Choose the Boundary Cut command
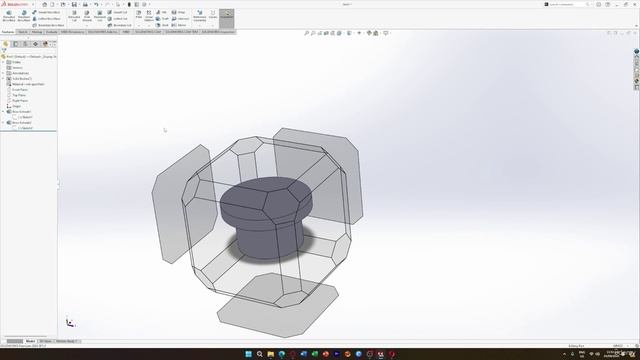640x360 pixels. pos(120,25)
